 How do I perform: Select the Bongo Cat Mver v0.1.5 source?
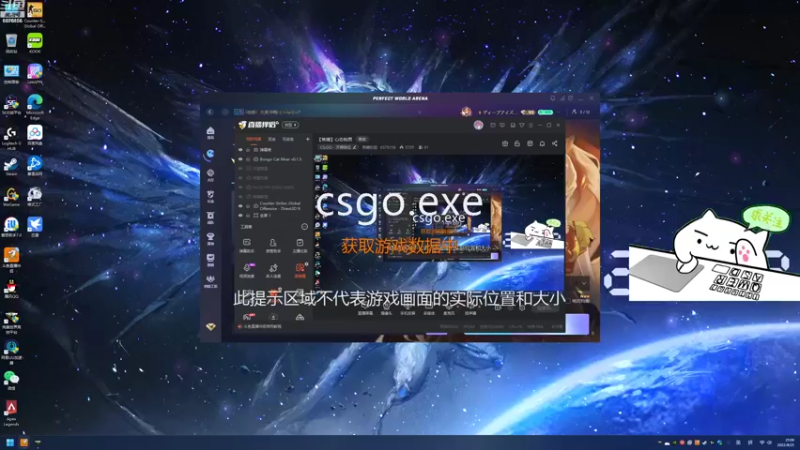click(x=280, y=159)
